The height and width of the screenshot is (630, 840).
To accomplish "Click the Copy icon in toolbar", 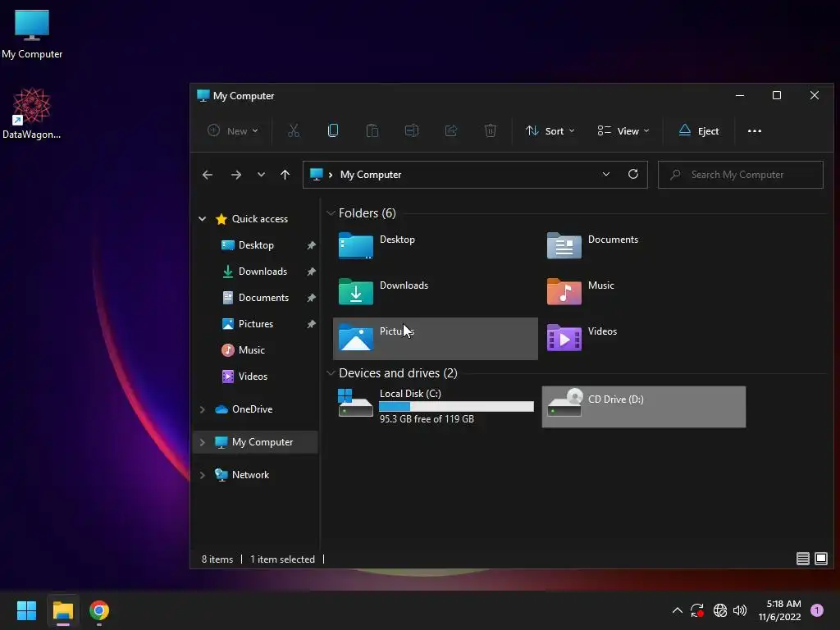I will (x=333, y=130).
